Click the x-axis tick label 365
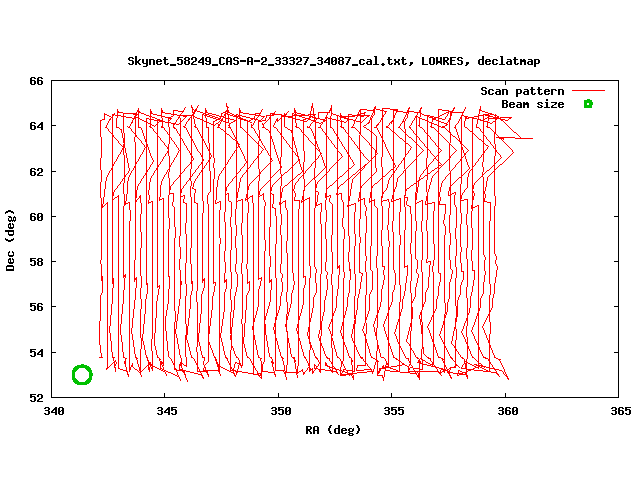 coord(621,411)
